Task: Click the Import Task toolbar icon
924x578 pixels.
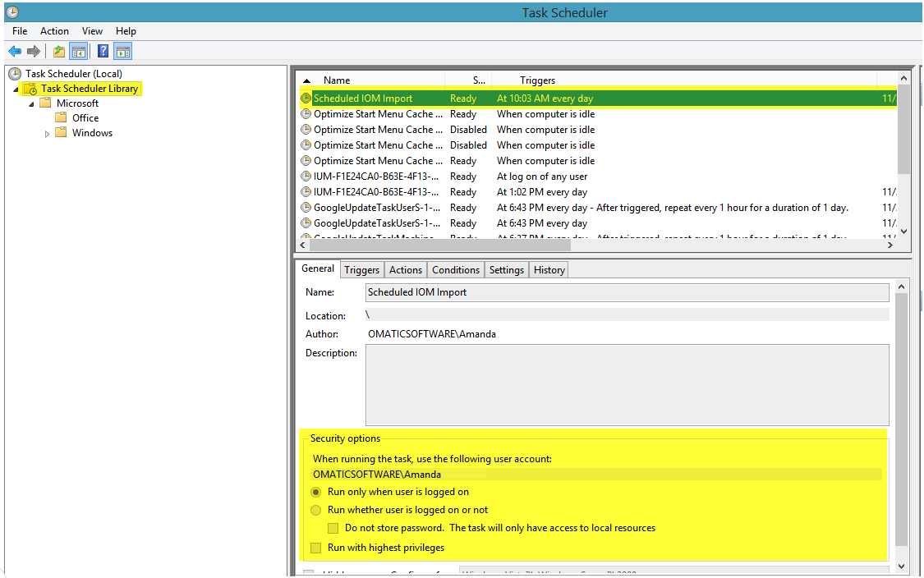Action: [x=57, y=51]
